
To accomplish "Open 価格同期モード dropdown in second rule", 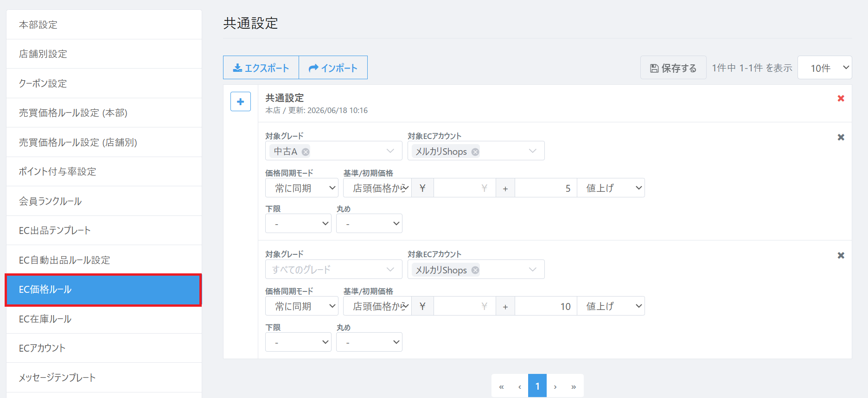I will point(302,306).
